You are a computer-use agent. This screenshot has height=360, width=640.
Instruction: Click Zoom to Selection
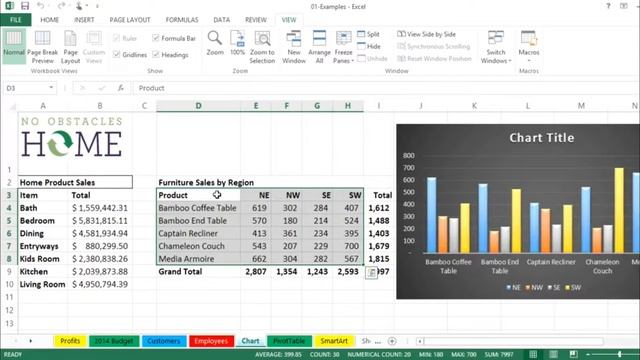(x=262, y=47)
